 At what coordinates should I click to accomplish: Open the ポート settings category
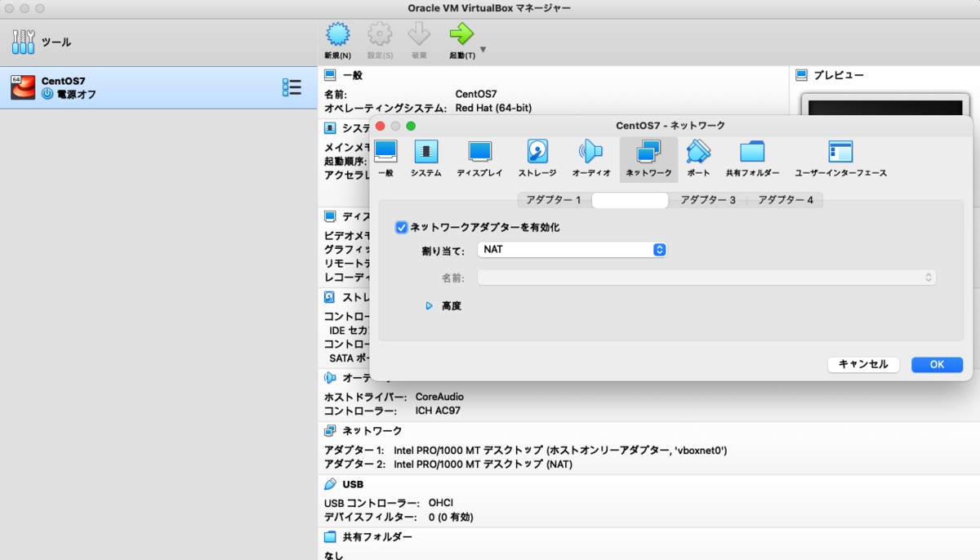[x=698, y=158]
